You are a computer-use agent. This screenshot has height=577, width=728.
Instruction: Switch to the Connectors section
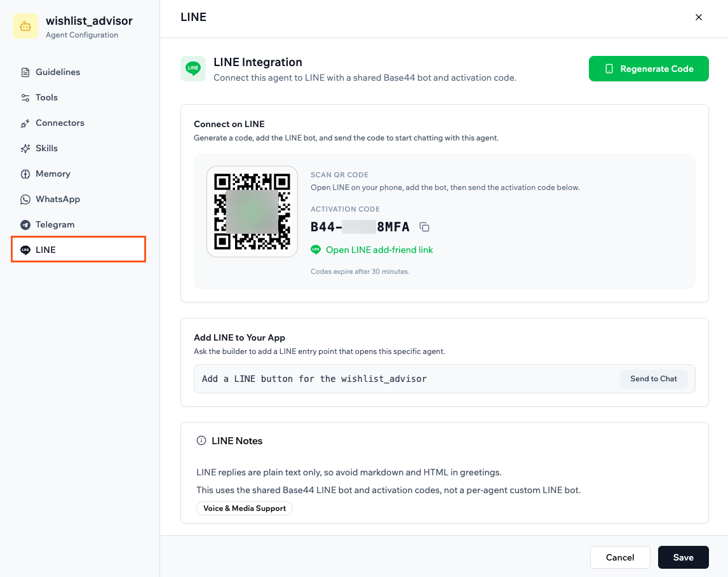pos(79,123)
